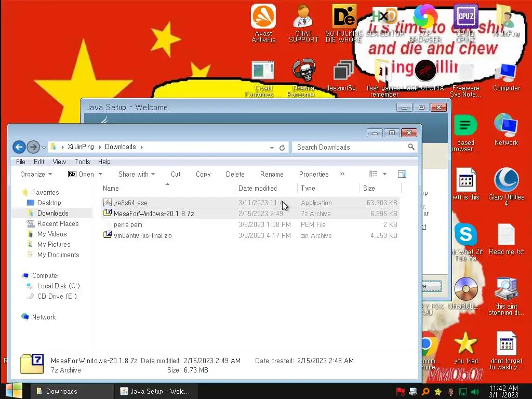
Task: Launch Glary Utilities 4 desktop icon
Action: pos(506,187)
